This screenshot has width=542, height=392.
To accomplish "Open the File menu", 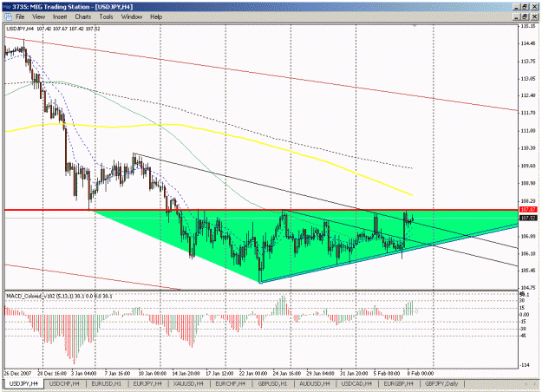I will pyautogui.click(x=20, y=16).
